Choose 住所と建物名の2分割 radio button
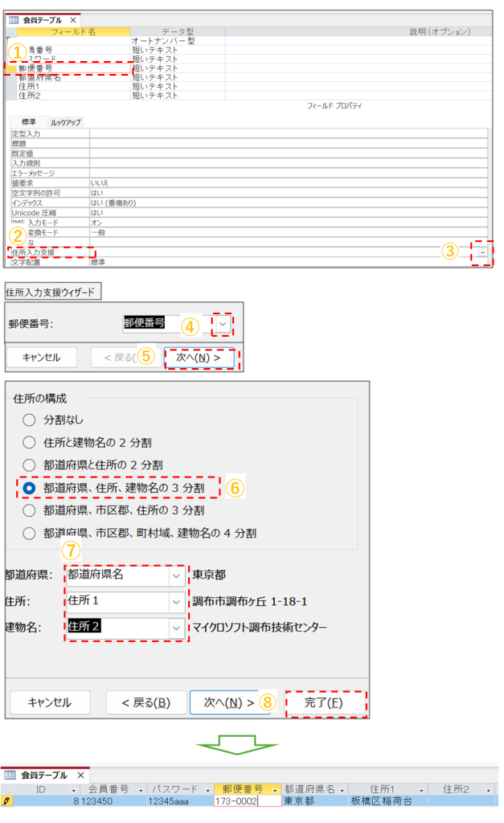The image size is (504, 823). tap(29, 442)
